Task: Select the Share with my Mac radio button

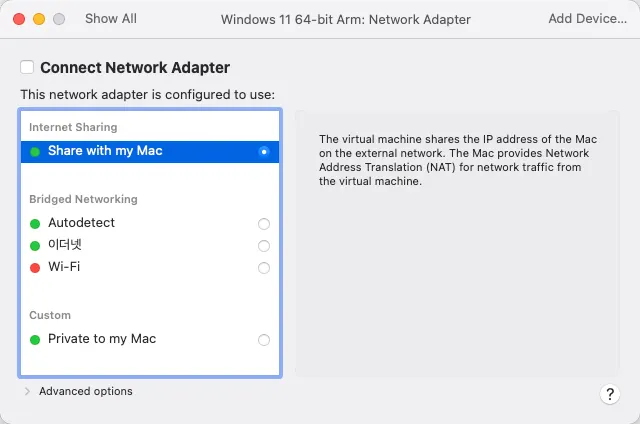Action: [264, 151]
